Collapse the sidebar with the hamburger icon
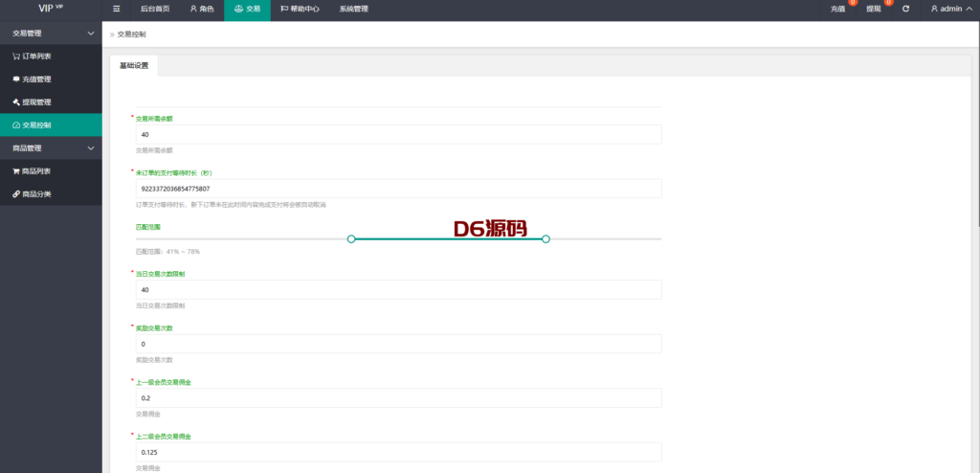The height and width of the screenshot is (473, 980). (x=116, y=10)
